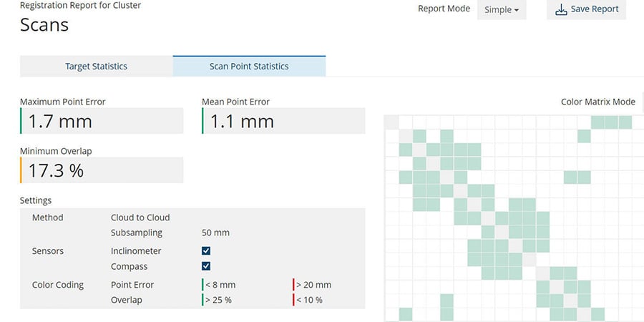Click the Point Error red threshold > 20 mm
This screenshot has height=322, width=644.
(x=313, y=285)
